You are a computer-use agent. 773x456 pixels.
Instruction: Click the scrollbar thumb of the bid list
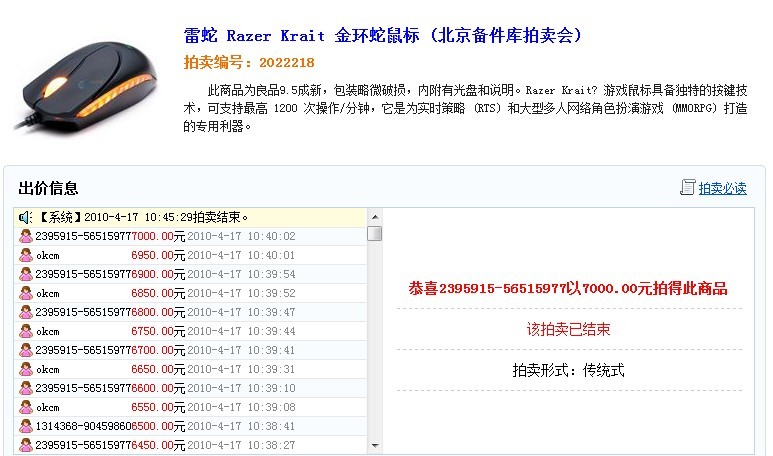pyautogui.click(x=375, y=233)
